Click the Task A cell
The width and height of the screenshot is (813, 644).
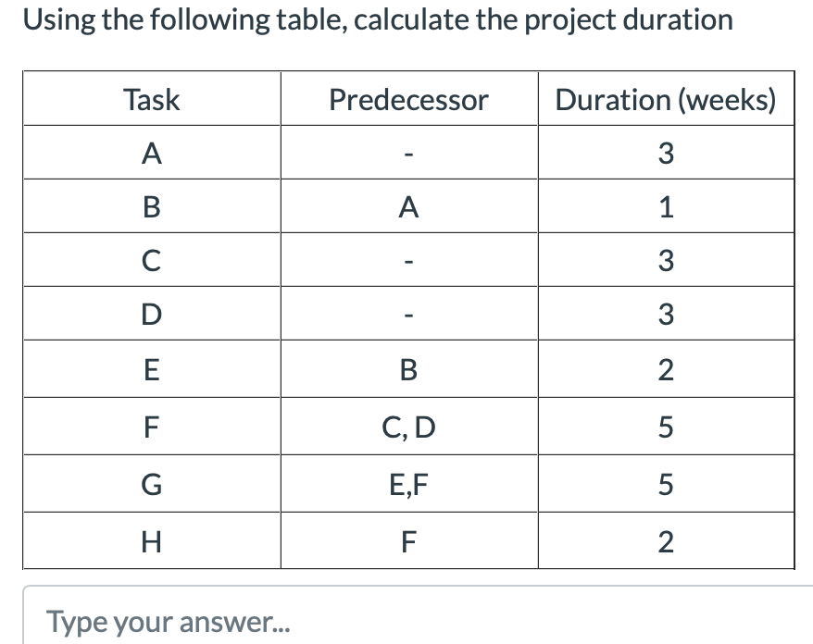(x=151, y=153)
